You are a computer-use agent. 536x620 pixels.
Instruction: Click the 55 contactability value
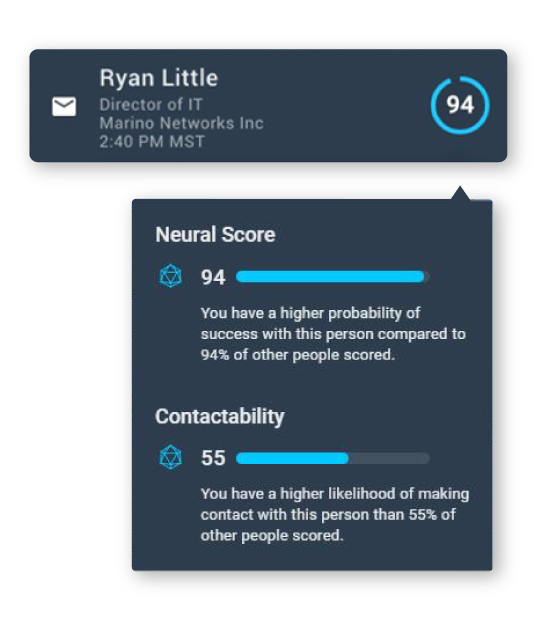pos(213,458)
